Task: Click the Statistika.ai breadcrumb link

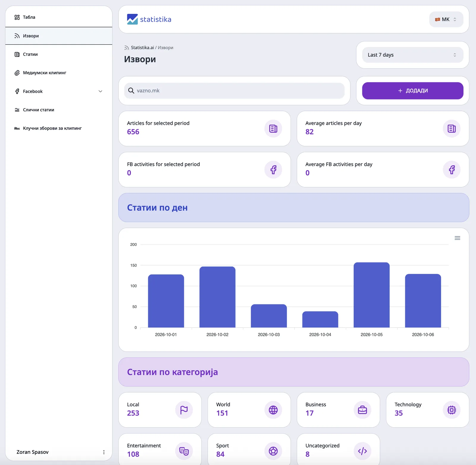Action: (142, 48)
